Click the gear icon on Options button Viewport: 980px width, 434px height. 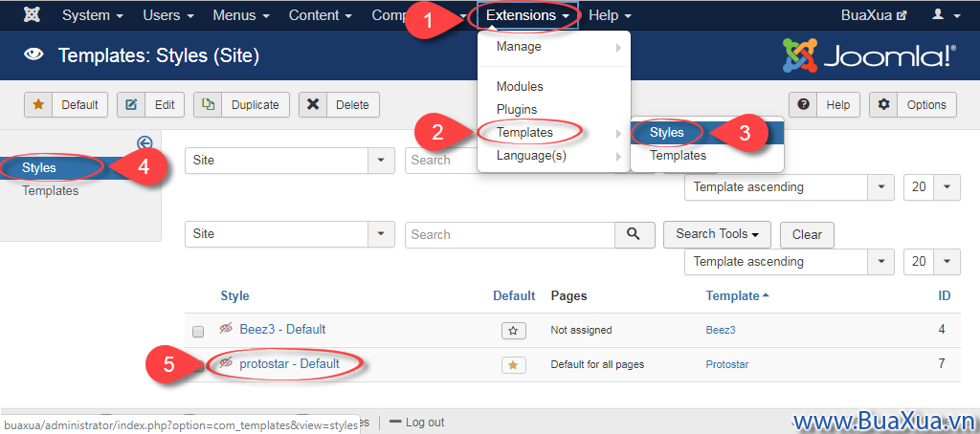tap(883, 105)
